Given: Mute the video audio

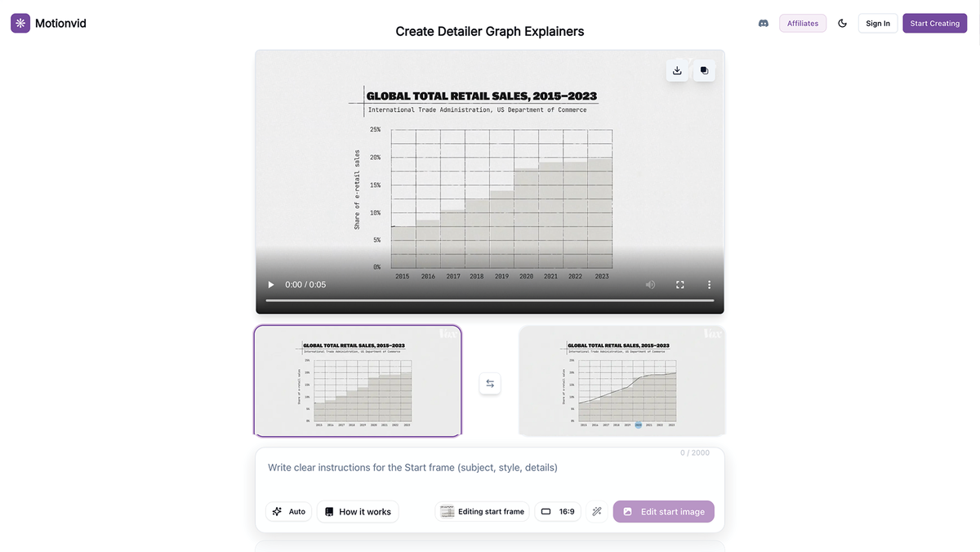Looking at the screenshot, I should (x=650, y=284).
